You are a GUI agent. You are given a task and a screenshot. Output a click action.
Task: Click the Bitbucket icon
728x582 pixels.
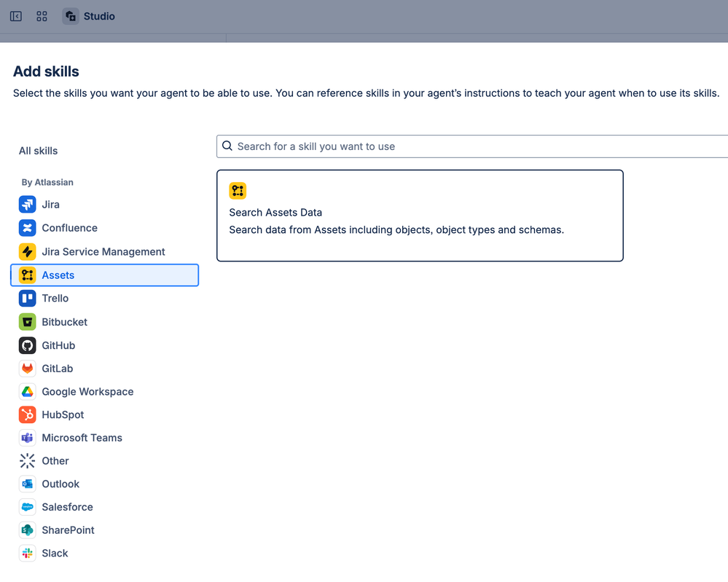[x=28, y=322]
